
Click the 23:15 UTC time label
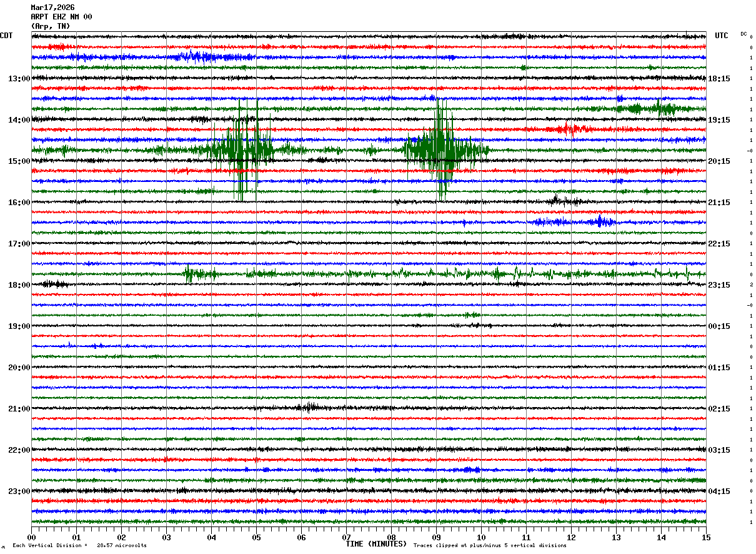[720, 285]
